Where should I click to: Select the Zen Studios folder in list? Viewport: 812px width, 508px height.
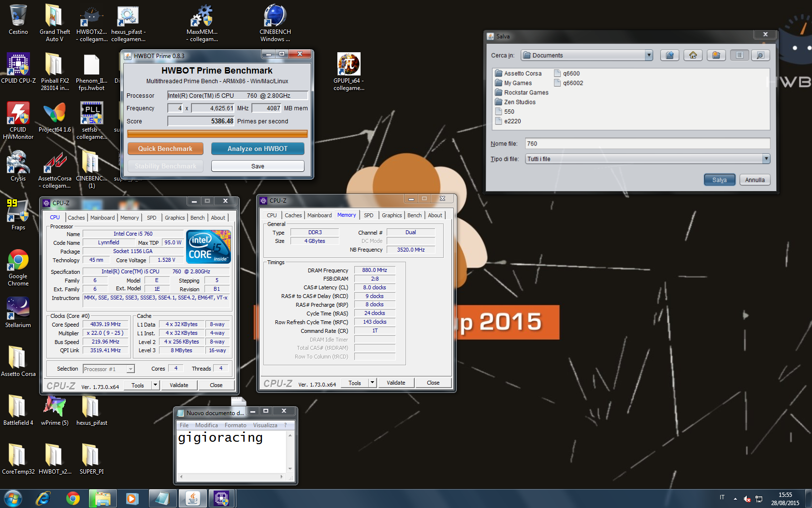(515, 102)
